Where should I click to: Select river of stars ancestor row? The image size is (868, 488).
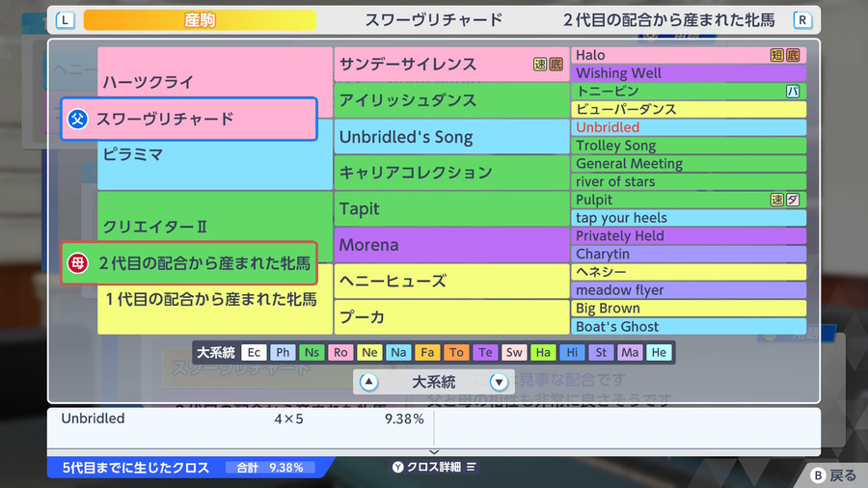(689, 181)
